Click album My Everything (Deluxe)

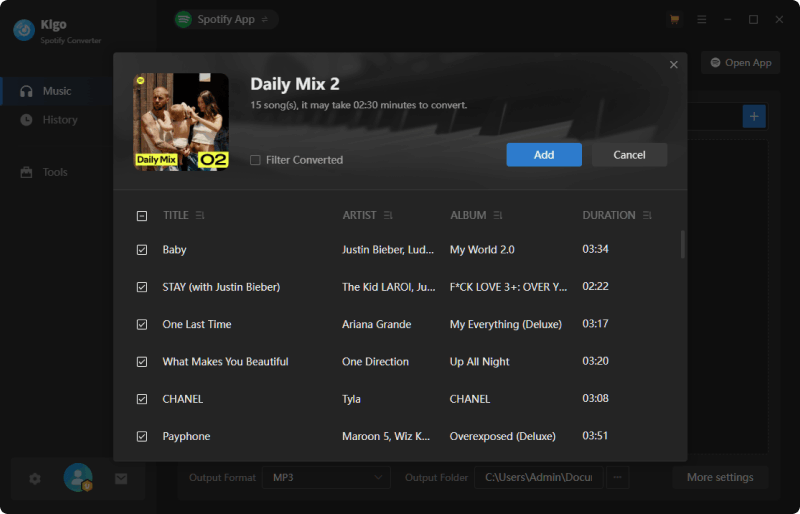(x=506, y=325)
